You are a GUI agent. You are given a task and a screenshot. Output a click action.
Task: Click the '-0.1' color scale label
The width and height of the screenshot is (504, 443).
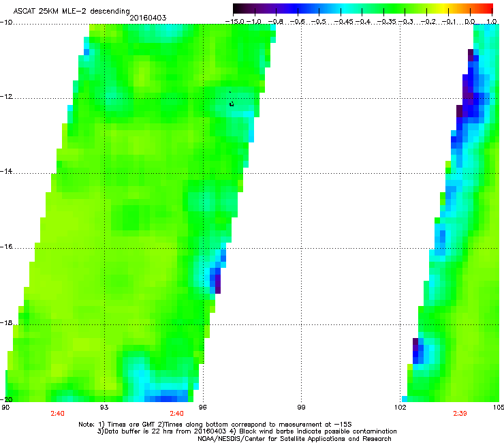(450, 22)
